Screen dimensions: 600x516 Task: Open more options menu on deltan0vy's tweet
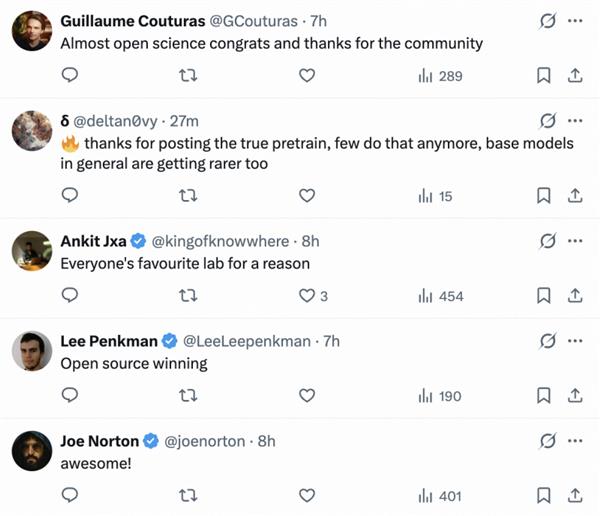575,120
